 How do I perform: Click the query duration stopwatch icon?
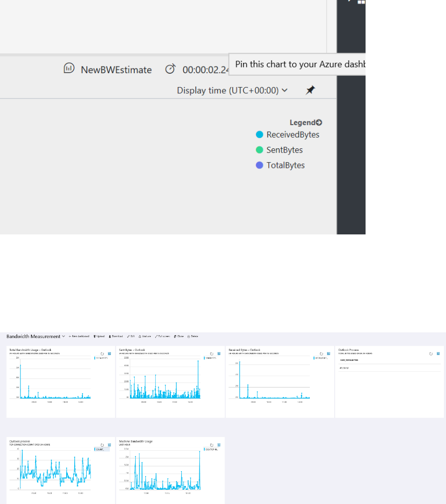click(170, 69)
